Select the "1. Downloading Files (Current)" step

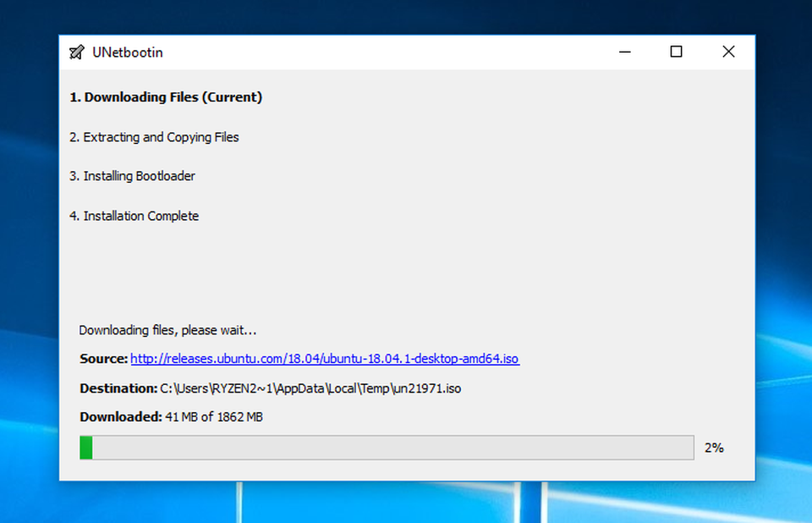coord(166,97)
